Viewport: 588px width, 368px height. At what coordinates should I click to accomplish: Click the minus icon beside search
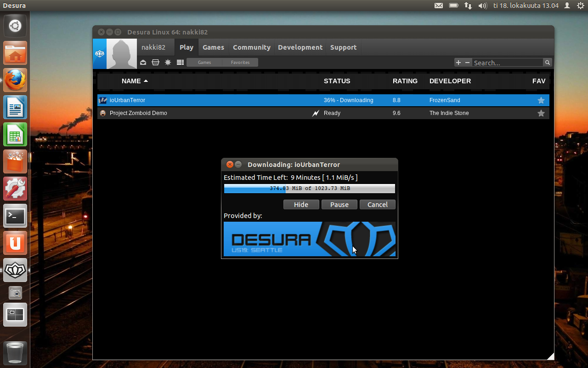467,63
